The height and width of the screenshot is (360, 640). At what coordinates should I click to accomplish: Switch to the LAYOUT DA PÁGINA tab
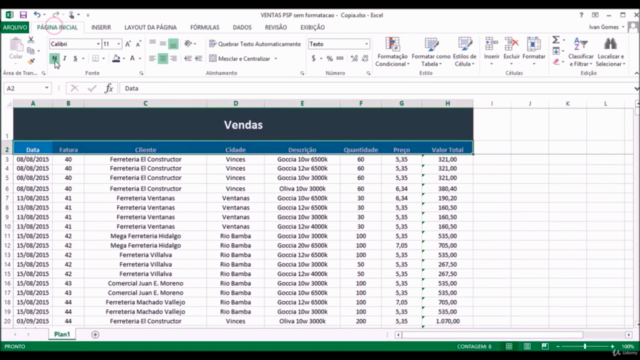(150, 27)
